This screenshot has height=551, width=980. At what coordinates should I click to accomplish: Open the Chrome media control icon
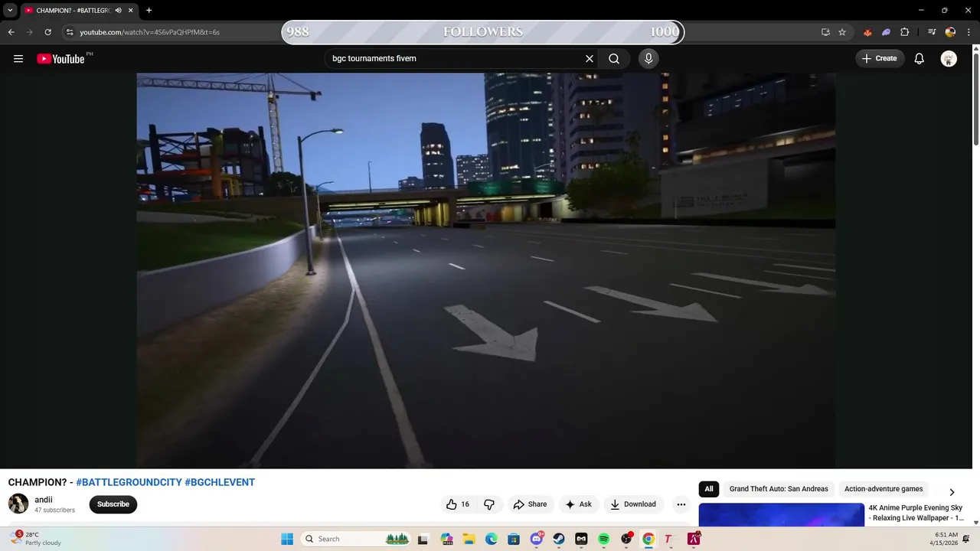932,32
